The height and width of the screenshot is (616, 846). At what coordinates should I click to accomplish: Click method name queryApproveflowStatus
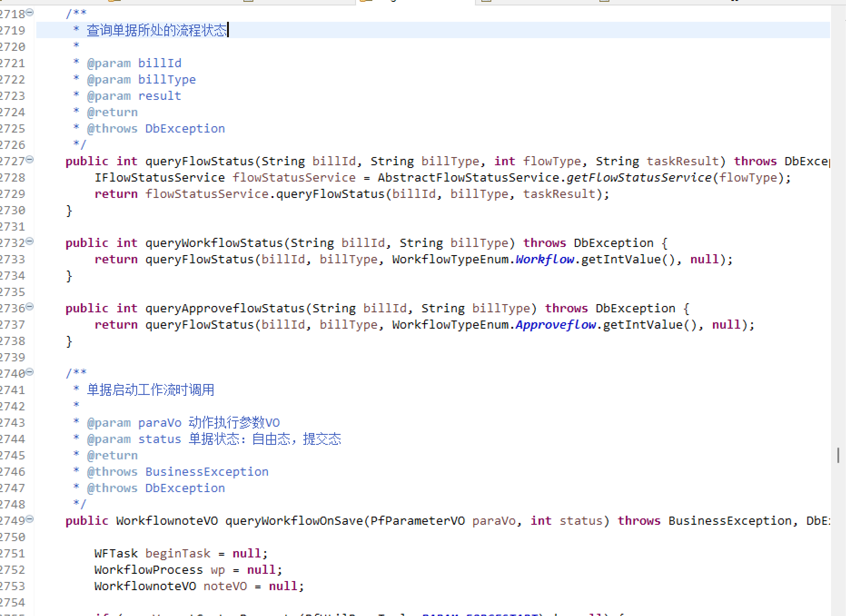pyautogui.click(x=225, y=308)
